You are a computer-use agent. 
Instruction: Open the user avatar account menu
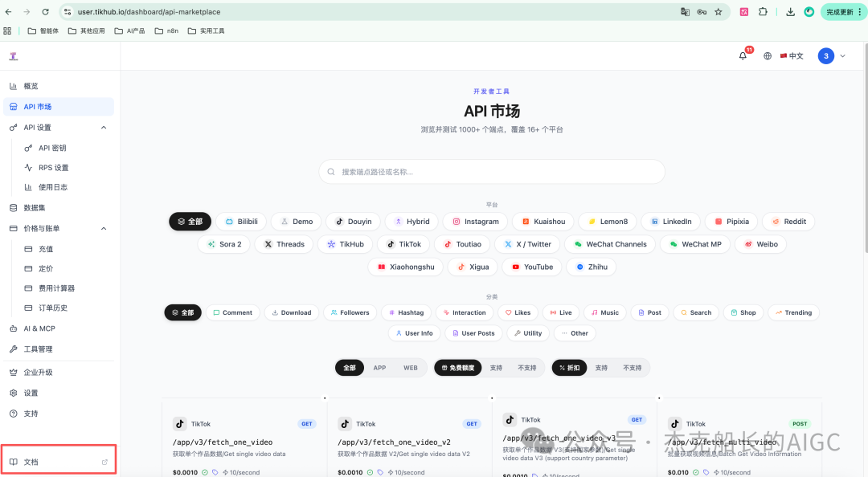point(826,56)
